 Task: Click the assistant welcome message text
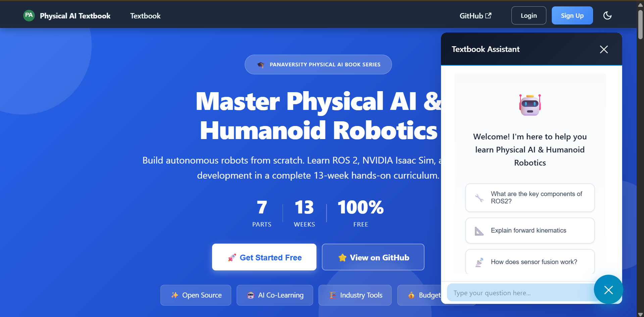click(530, 150)
